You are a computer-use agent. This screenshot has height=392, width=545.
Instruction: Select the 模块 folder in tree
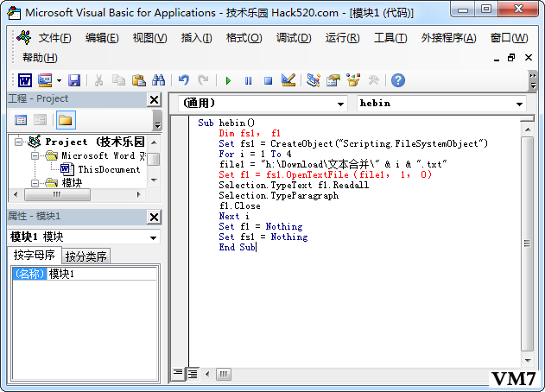tap(72, 183)
